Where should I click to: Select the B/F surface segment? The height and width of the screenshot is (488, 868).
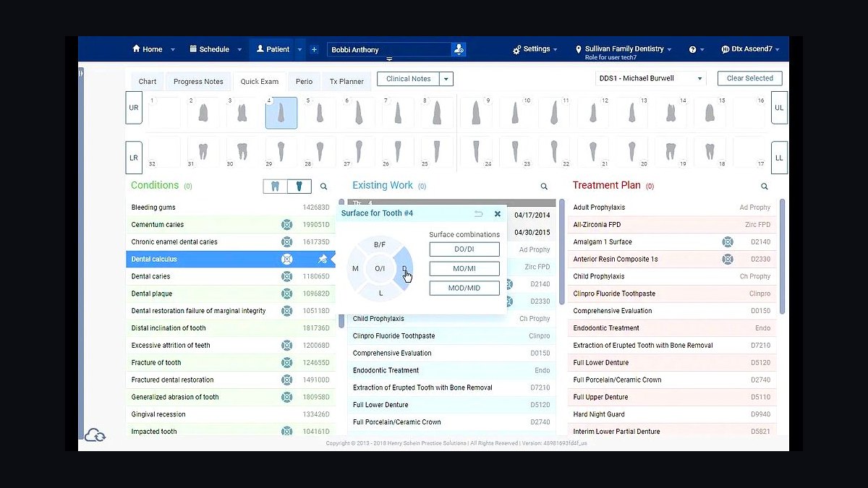tap(380, 244)
